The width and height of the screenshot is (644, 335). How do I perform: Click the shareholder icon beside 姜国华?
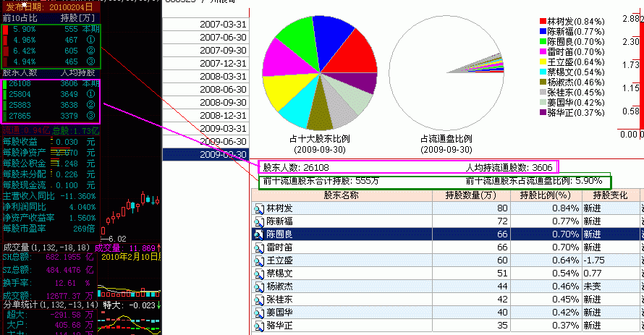click(x=259, y=313)
